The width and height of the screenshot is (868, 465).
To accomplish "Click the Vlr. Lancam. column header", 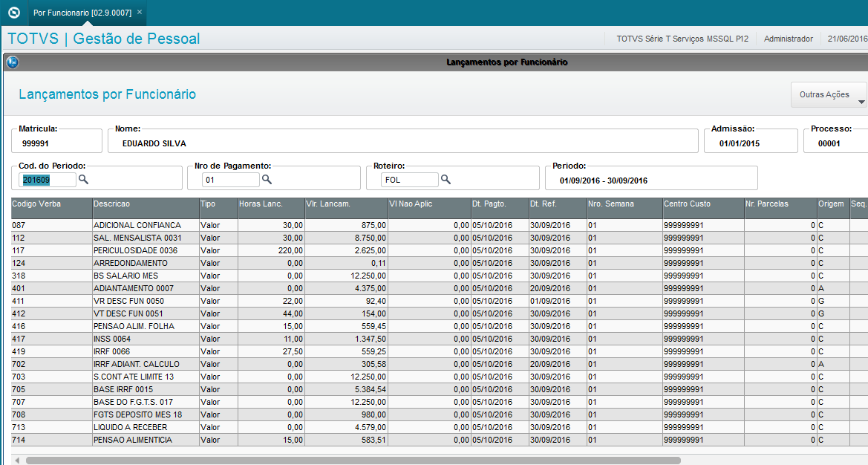I will [x=346, y=207].
